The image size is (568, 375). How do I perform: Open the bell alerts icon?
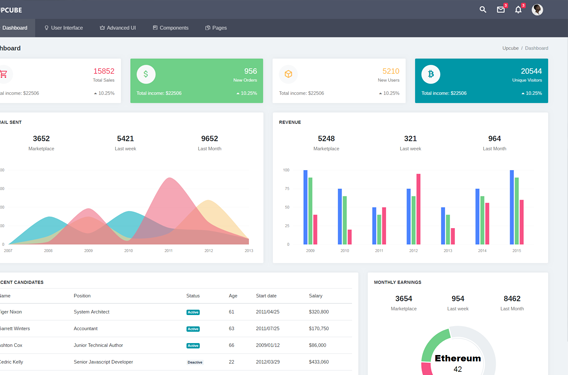518,10
